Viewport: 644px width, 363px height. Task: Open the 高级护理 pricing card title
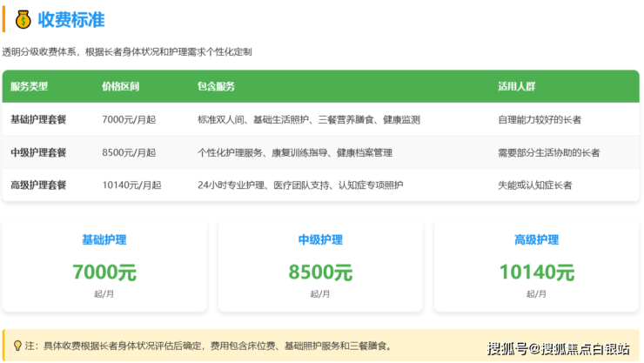[536, 240]
